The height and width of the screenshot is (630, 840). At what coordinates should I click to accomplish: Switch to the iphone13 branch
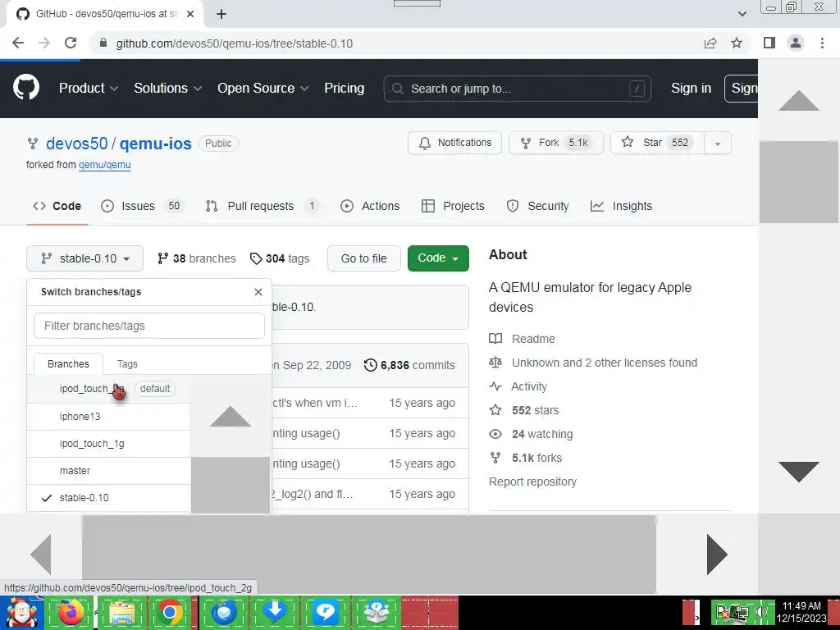pyautogui.click(x=109, y=416)
